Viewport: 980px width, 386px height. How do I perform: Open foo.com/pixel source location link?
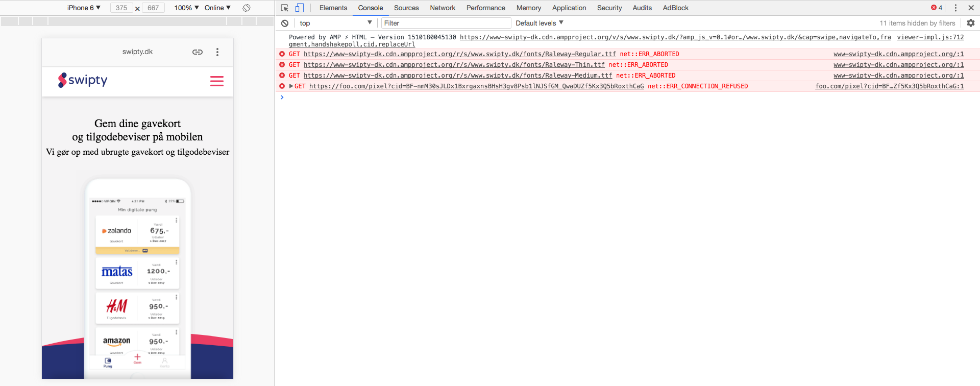coord(890,86)
